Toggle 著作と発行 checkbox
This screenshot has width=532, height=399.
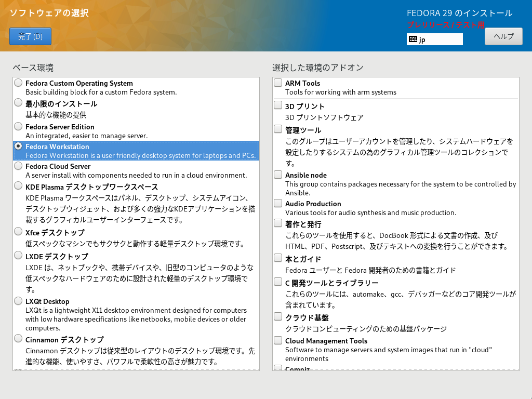click(278, 223)
